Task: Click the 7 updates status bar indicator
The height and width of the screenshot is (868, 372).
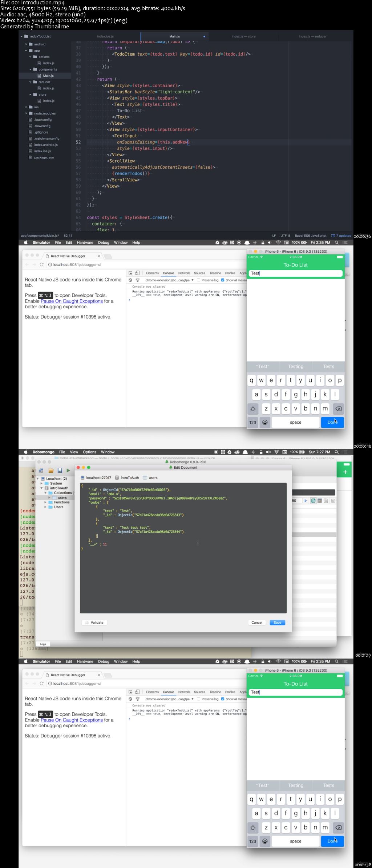Action: 341,236
